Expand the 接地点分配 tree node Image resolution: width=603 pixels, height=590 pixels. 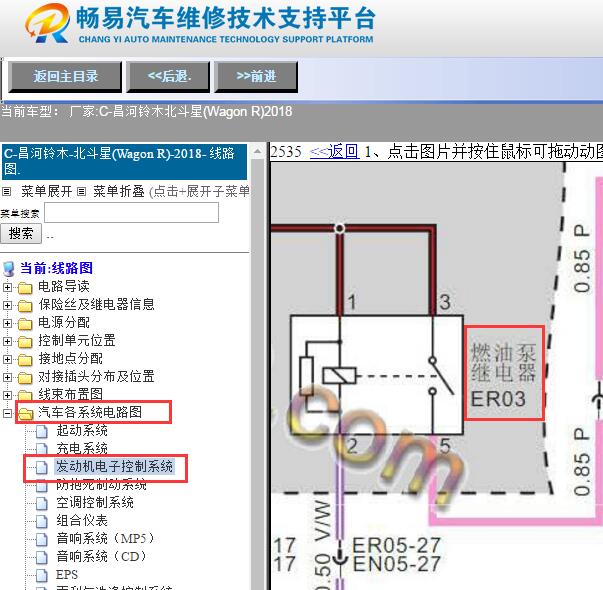(7, 359)
